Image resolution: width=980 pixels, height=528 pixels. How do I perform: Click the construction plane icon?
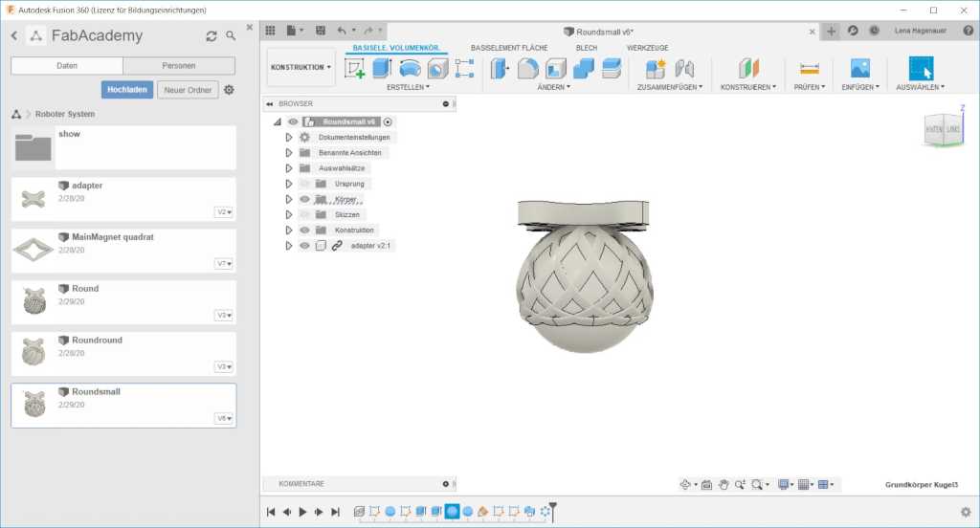[x=748, y=68]
